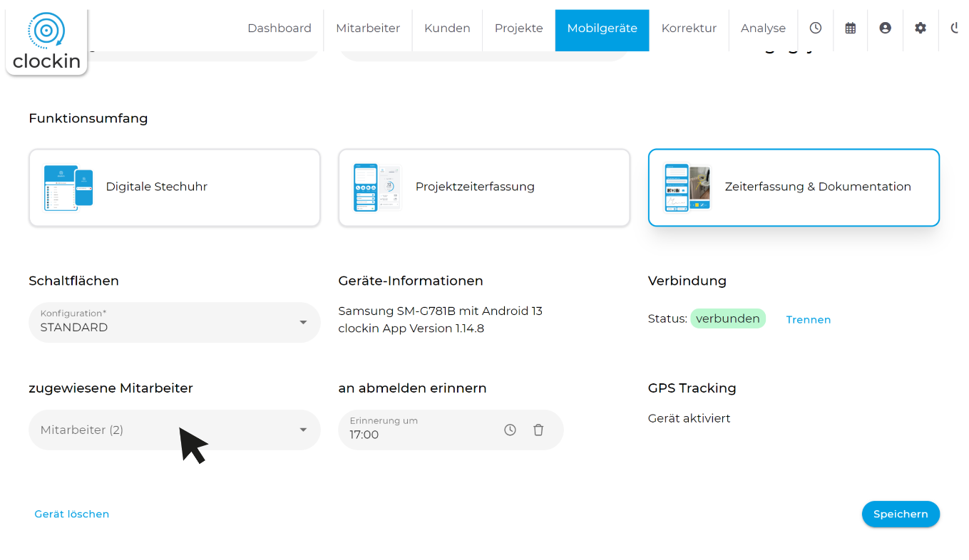969x560 pixels.
Task: Click the GPS Tracking heading
Action: click(x=692, y=388)
